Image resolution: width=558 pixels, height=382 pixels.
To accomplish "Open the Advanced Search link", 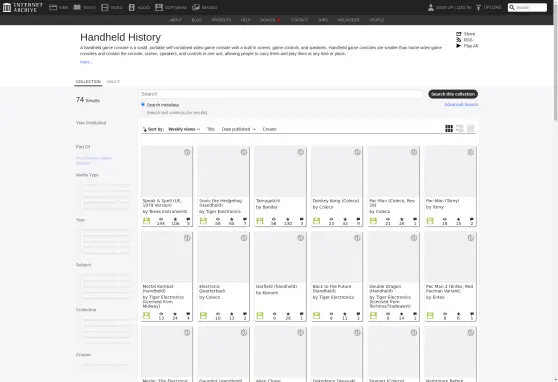I will tap(461, 104).
